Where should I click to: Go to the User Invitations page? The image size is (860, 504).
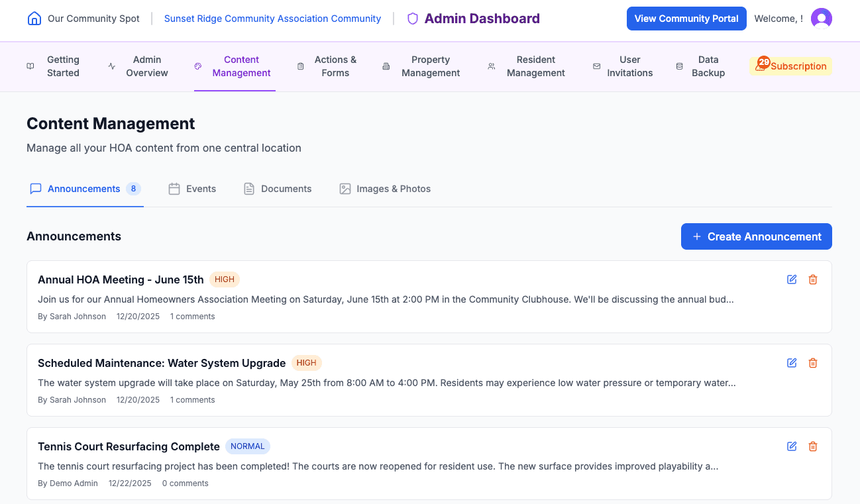click(x=629, y=66)
